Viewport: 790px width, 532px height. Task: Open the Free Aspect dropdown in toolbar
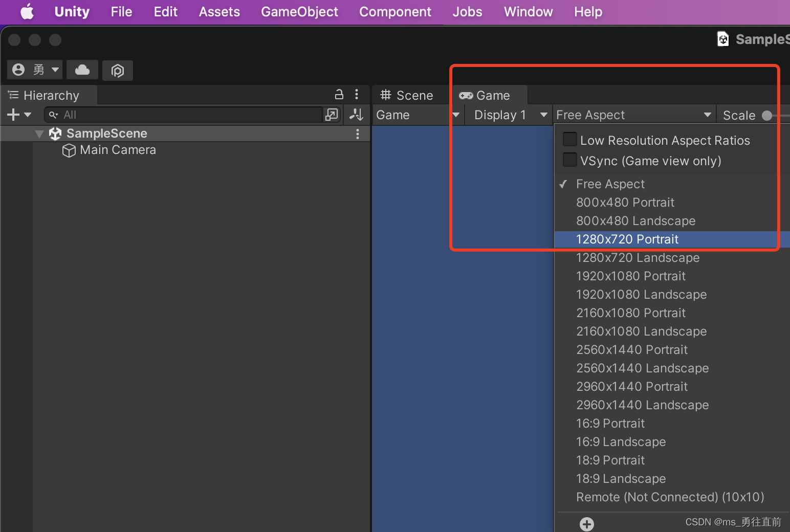pos(633,115)
